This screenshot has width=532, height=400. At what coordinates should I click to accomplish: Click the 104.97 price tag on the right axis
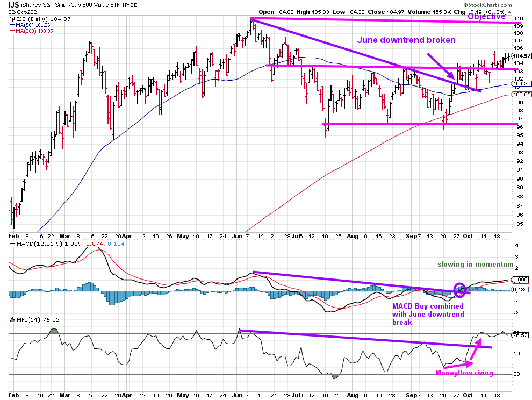[522, 56]
